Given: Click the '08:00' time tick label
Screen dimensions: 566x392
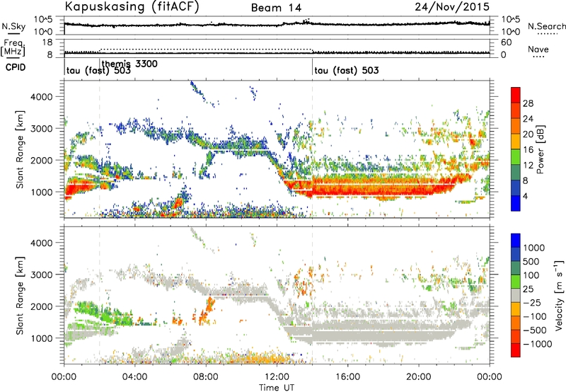Looking at the screenshot, I should click(206, 376).
